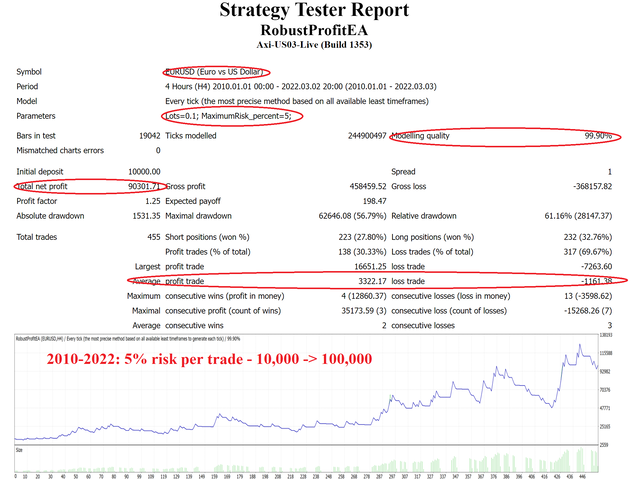Click the Bars in test value 19042
The width and height of the screenshot is (640, 480).
[149, 136]
